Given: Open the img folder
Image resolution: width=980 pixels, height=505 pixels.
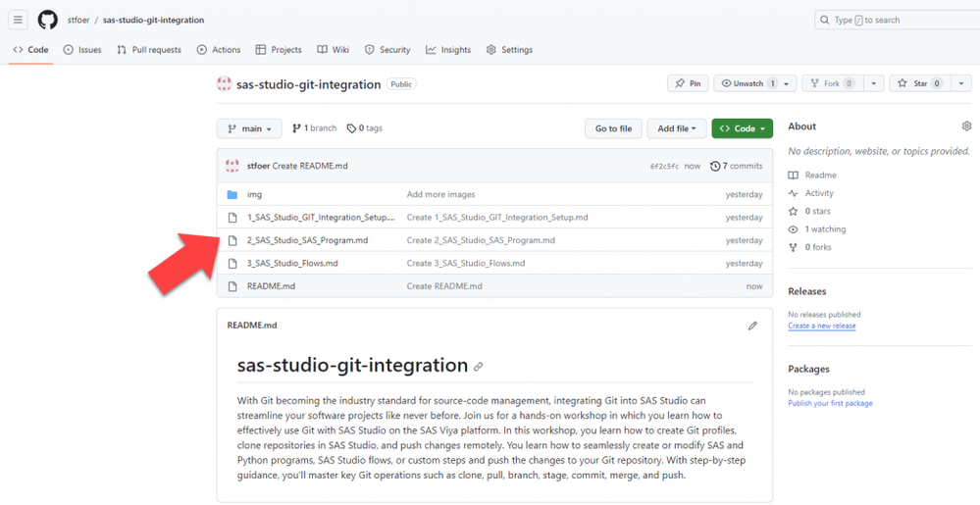Looking at the screenshot, I should [x=254, y=195].
